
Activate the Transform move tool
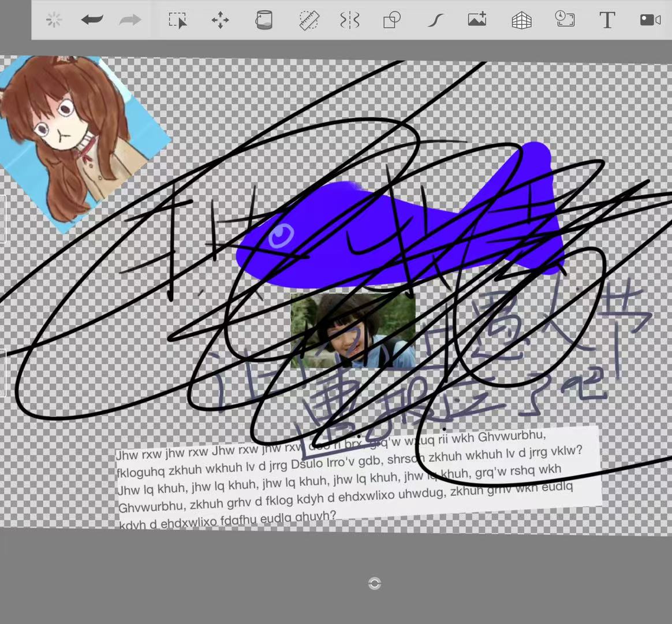pos(221,20)
